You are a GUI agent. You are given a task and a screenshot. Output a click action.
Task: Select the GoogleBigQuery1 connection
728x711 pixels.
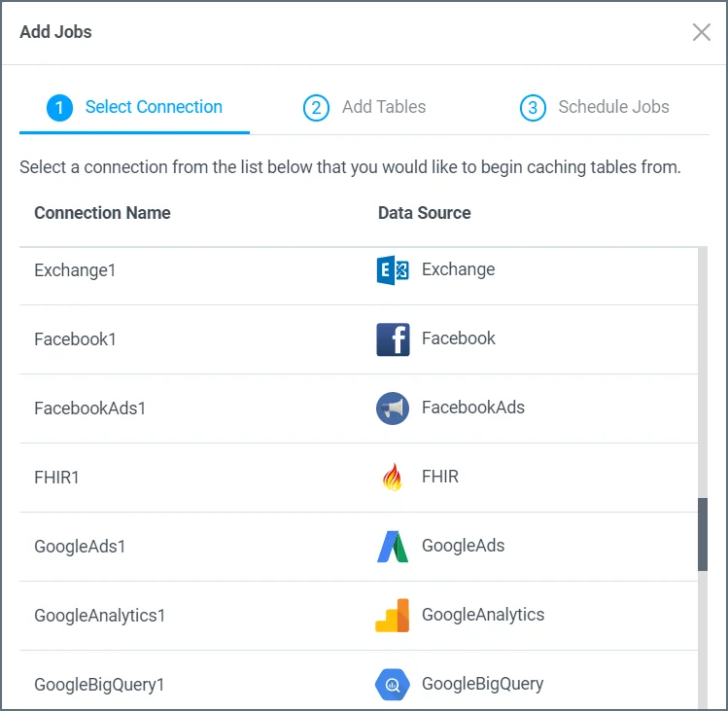(x=359, y=681)
